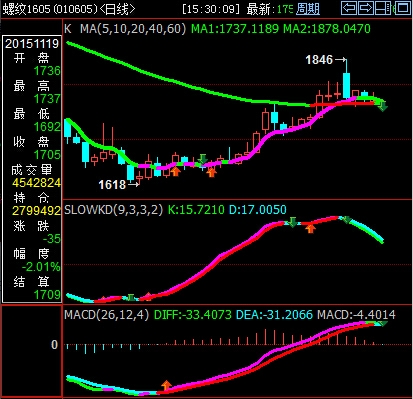Click orange buy arrow on MACD panel

pos(166,385)
